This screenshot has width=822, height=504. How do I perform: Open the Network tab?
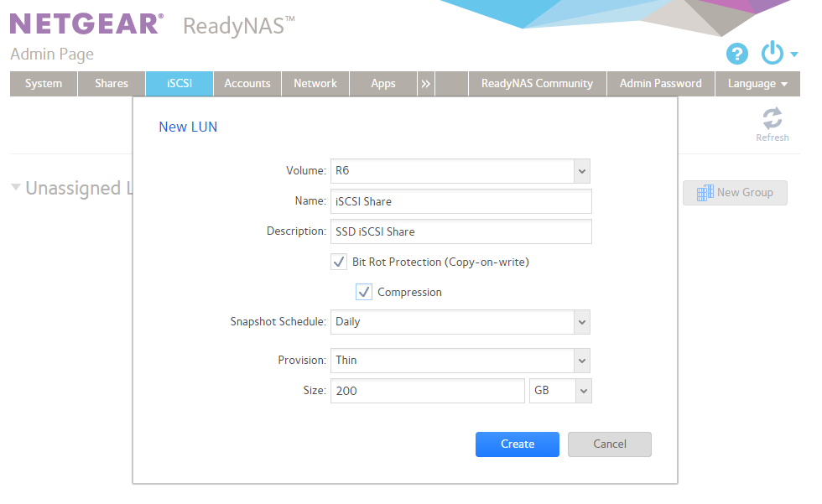click(315, 84)
